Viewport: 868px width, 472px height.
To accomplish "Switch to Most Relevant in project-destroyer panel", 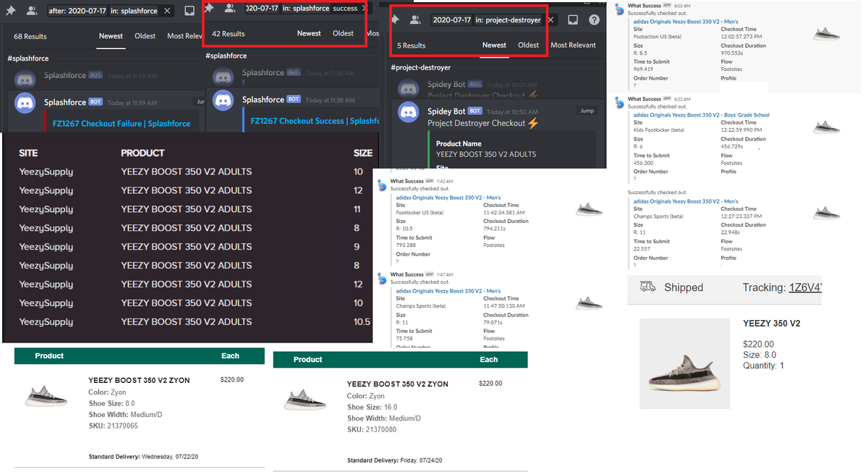I will tap(574, 45).
